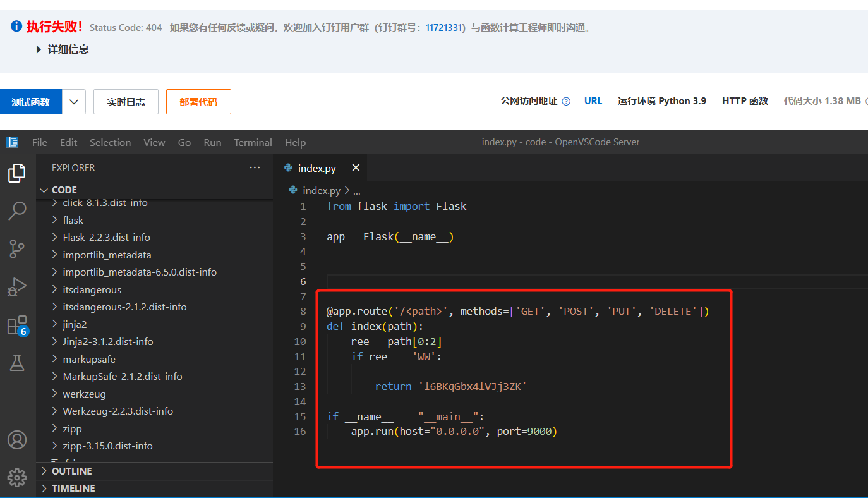Place cursor on empty editor line 6
The image size is (868, 498).
click(597, 281)
